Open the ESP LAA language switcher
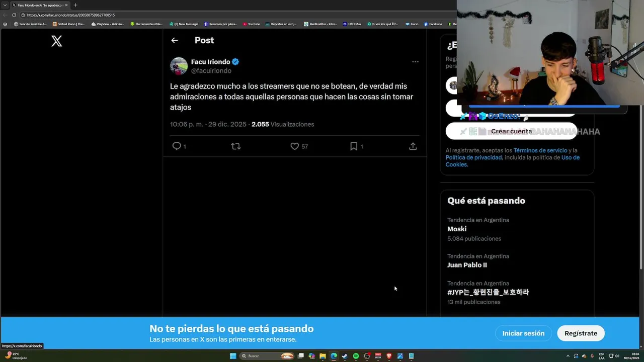 [602, 356]
